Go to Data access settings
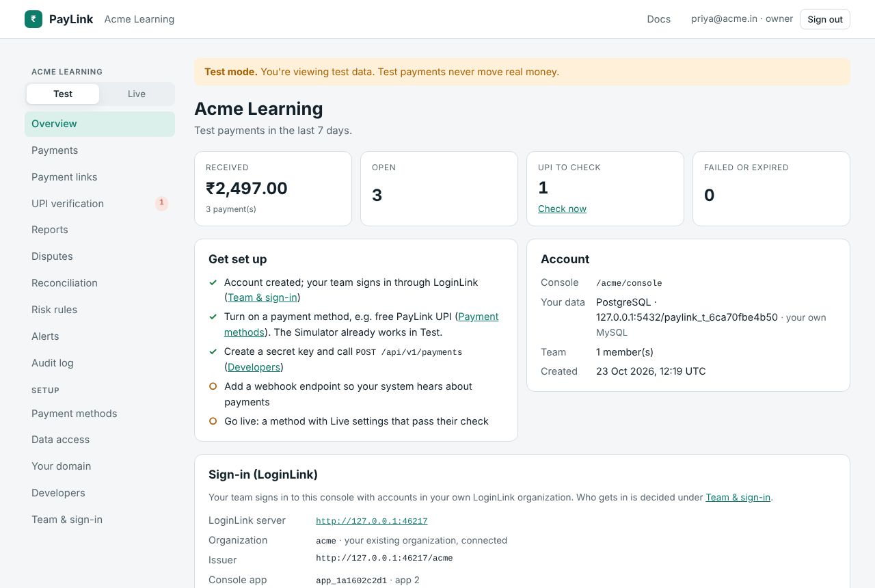875x588 pixels. pos(100,440)
